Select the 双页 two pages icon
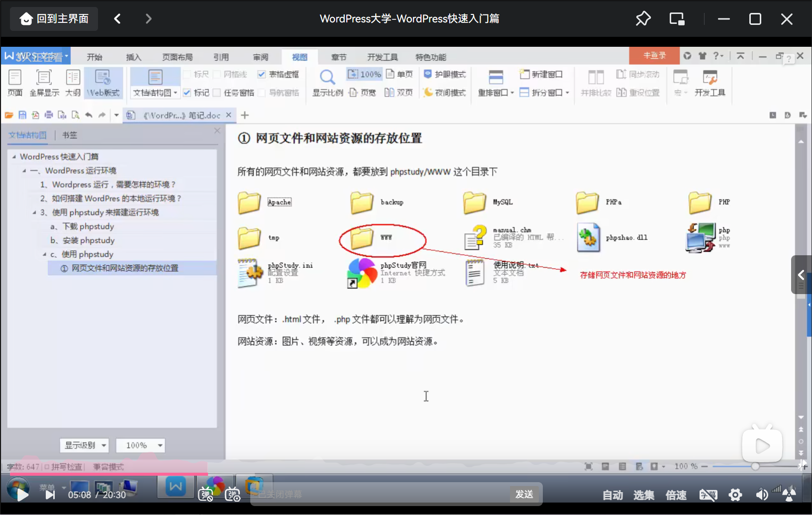This screenshot has width=812, height=515. point(399,93)
